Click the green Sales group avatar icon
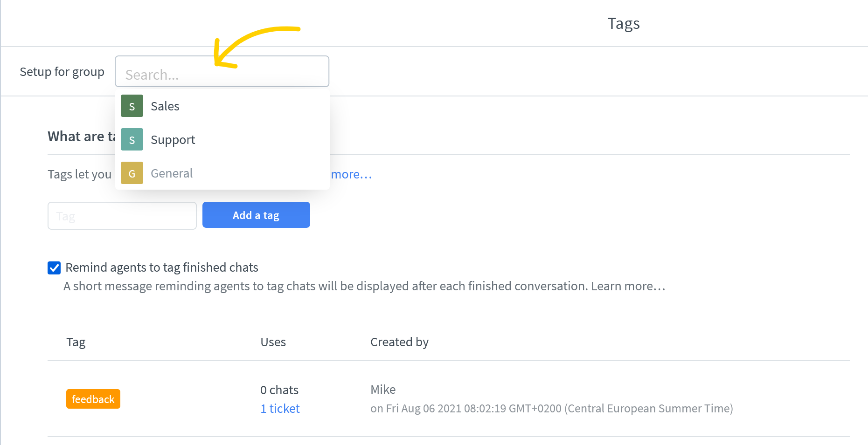Image resolution: width=868 pixels, height=445 pixels. click(x=132, y=106)
